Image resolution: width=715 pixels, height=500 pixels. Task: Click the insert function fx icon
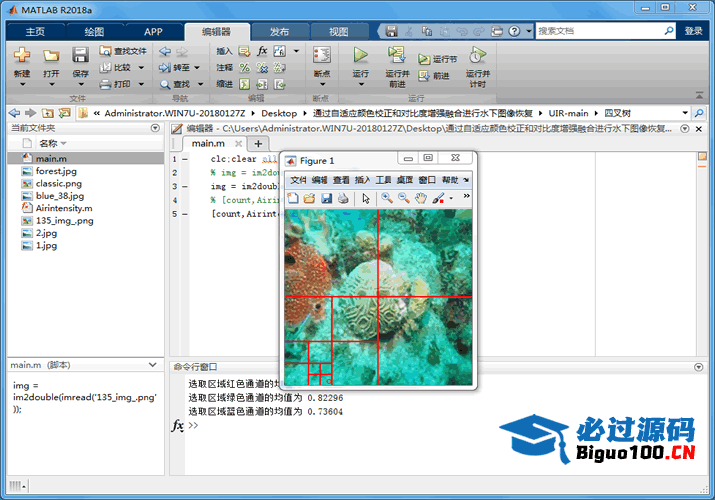click(262, 51)
